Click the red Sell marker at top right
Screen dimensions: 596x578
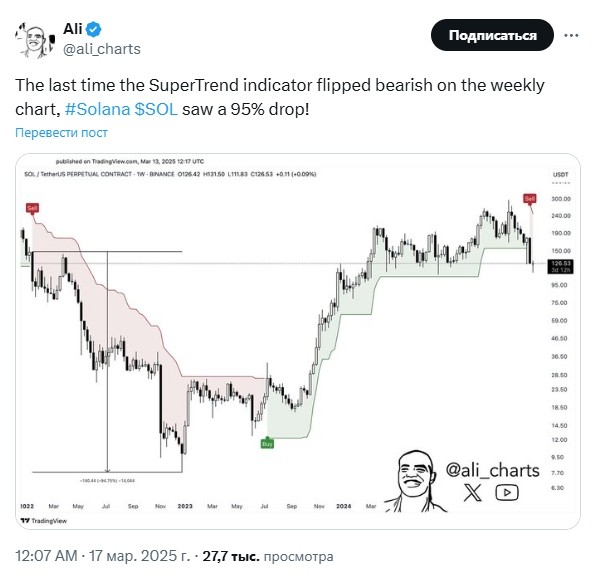point(529,198)
